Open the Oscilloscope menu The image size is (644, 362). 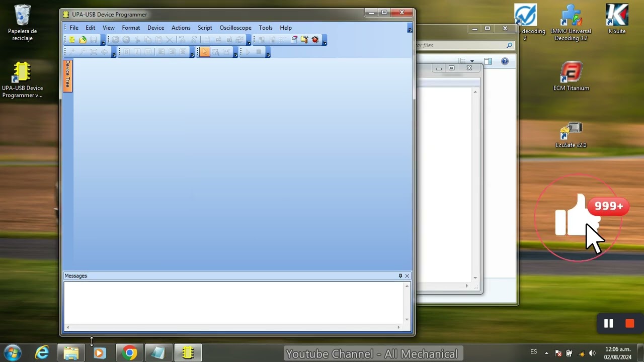click(235, 28)
